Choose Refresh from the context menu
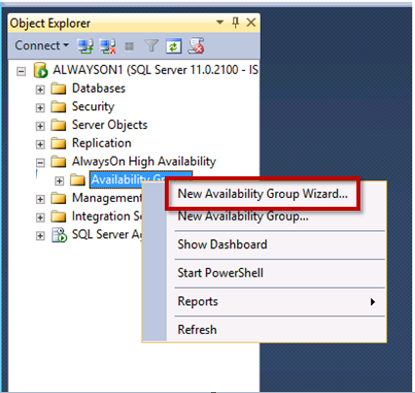The height and width of the screenshot is (393, 415). 197,330
